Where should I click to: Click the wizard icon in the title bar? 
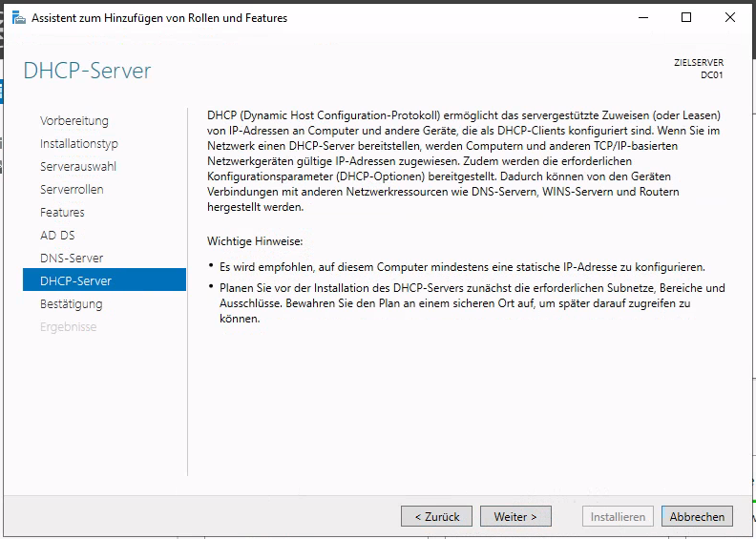18,18
